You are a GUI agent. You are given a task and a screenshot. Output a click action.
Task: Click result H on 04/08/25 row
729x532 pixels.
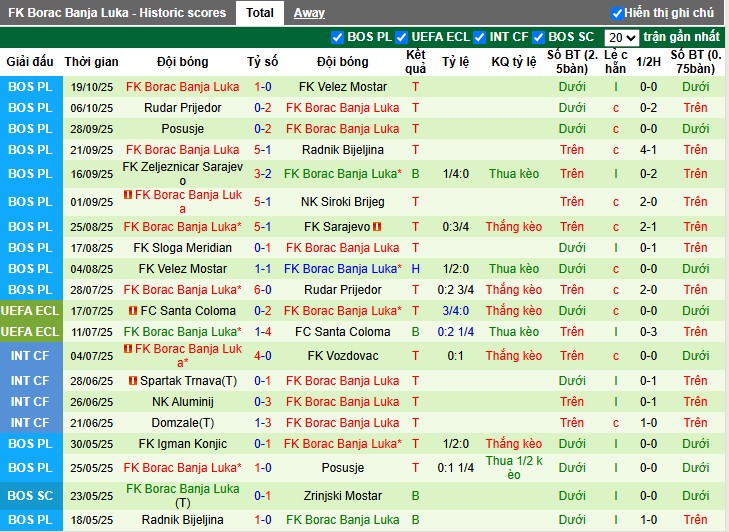point(415,269)
